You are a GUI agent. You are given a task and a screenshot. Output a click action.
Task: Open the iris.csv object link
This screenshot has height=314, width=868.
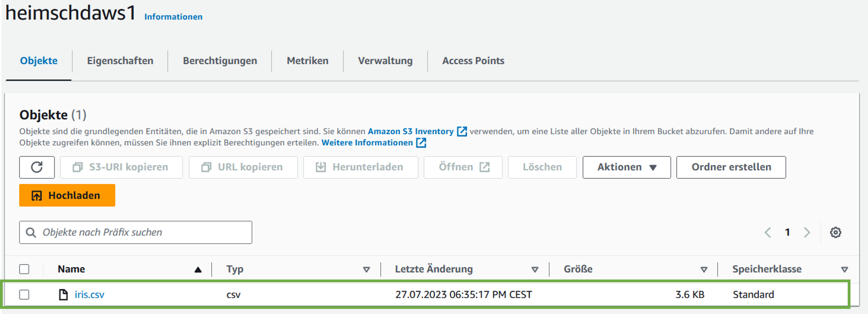[x=89, y=294]
